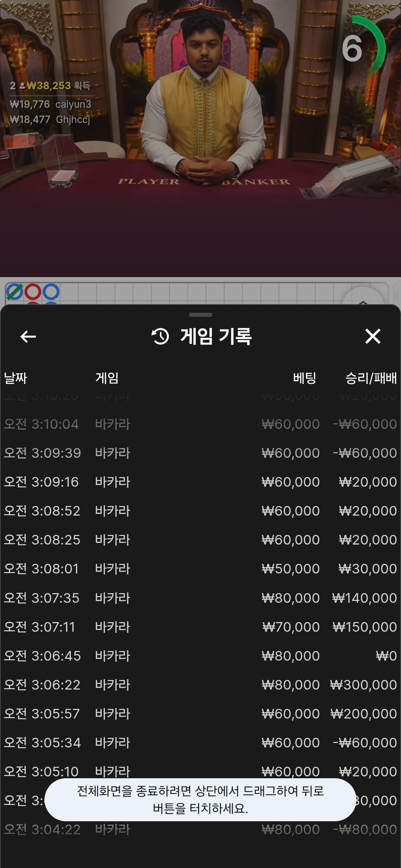401x868 pixels.
Task: Open the 오전 3:06:45 record with ₩0 result
Action: (200, 656)
